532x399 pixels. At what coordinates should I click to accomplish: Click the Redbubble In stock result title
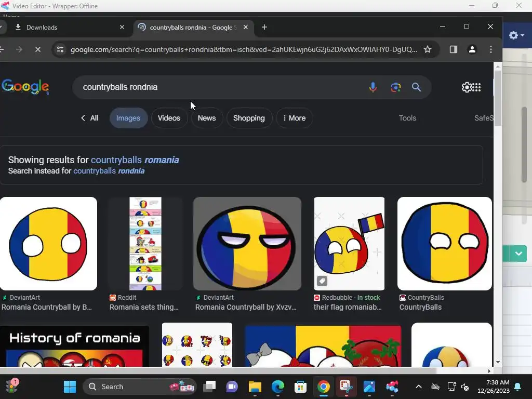tap(348, 308)
